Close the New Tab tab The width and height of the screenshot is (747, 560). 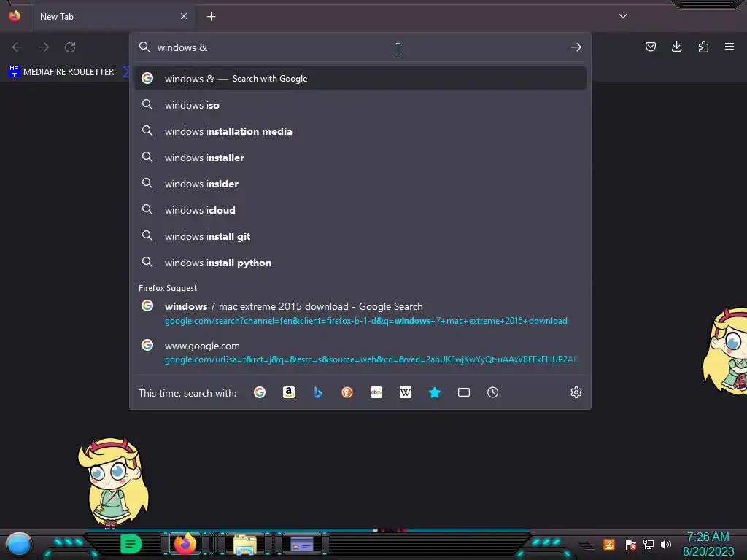tap(184, 16)
